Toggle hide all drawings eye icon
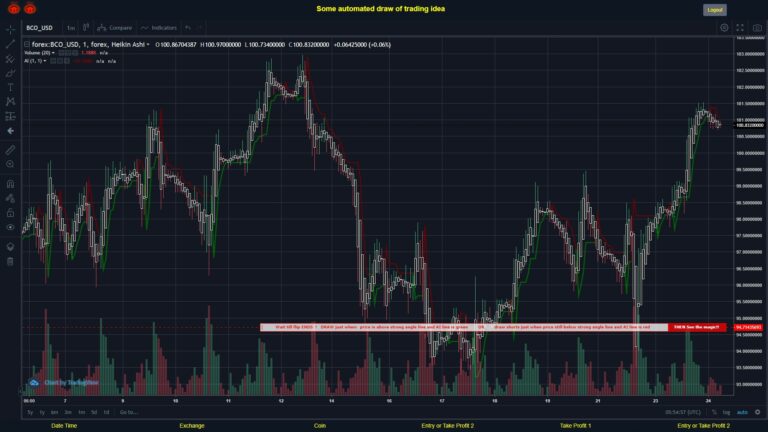This screenshot has height=432, width=768. (10, 227)
